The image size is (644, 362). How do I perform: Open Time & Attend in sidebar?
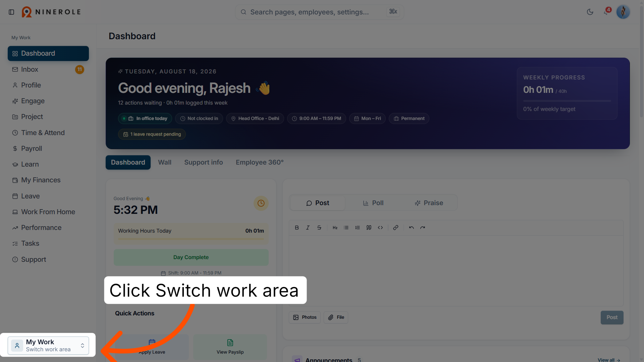[x=48, y=133]
